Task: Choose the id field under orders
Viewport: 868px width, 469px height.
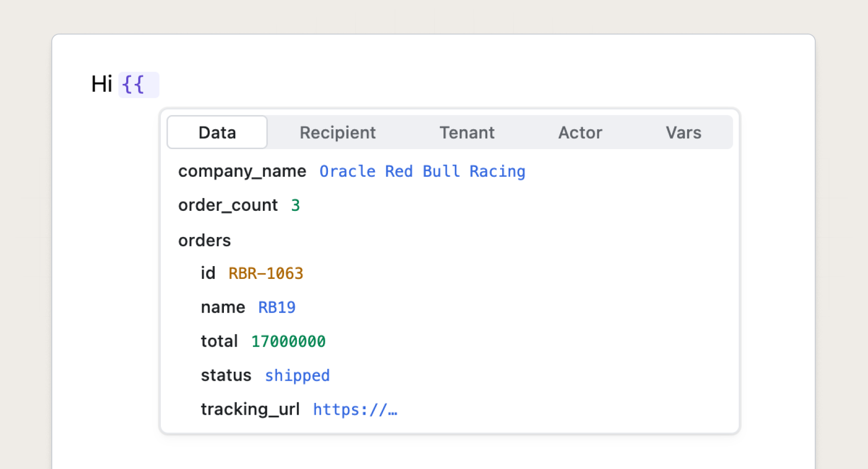Action: tap(208, 273)
